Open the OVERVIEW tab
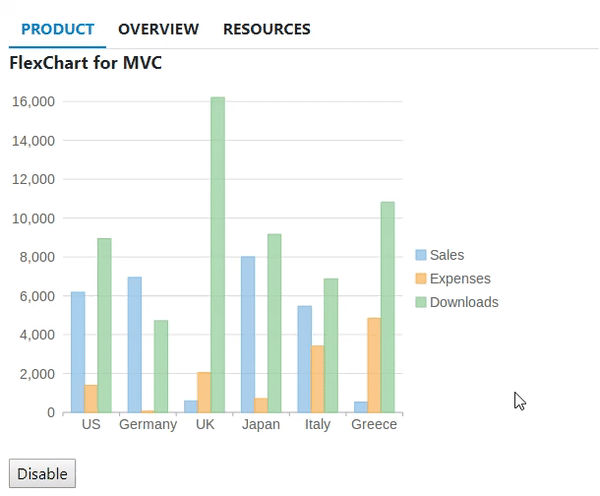600x496 pixels. click(x=158, y=29)
